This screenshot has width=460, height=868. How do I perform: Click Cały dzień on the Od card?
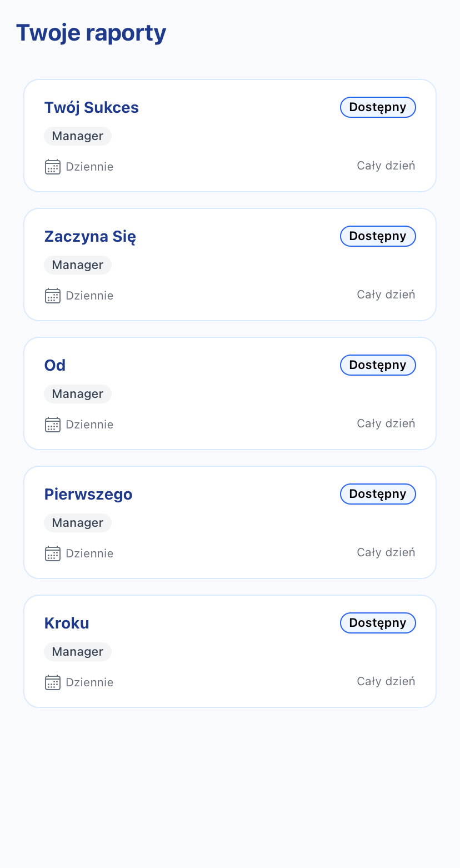(x=386, y=423)
